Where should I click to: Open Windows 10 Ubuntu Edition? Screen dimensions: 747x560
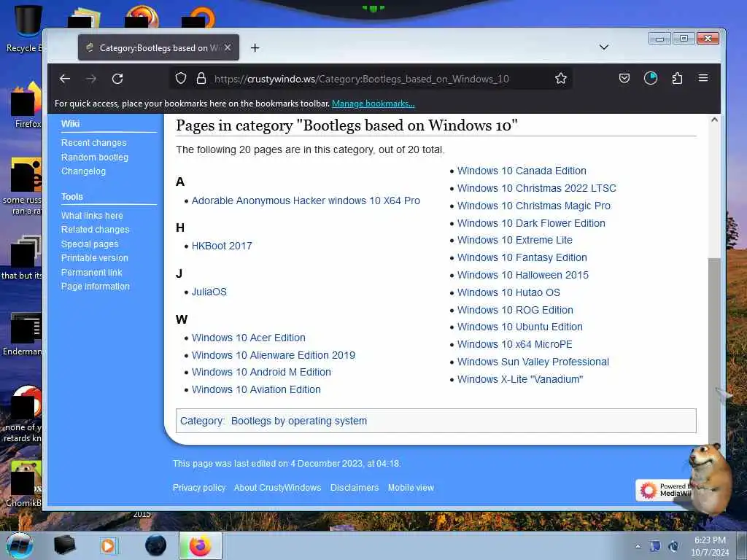click(x=519, y=327)
